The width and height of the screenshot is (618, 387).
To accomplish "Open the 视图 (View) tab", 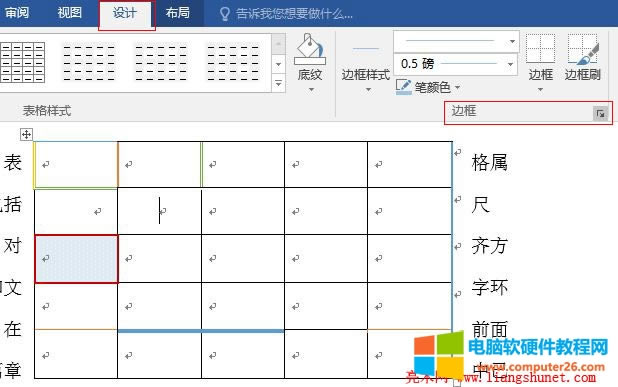I will pyautogui.click(x=70, y=13).
